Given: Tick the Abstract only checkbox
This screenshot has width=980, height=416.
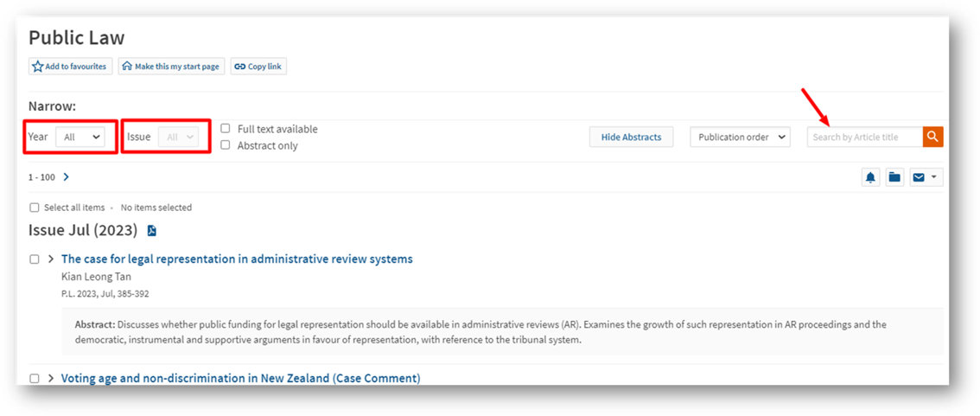Looking at the screenshot, I should [x=226, y=145].
